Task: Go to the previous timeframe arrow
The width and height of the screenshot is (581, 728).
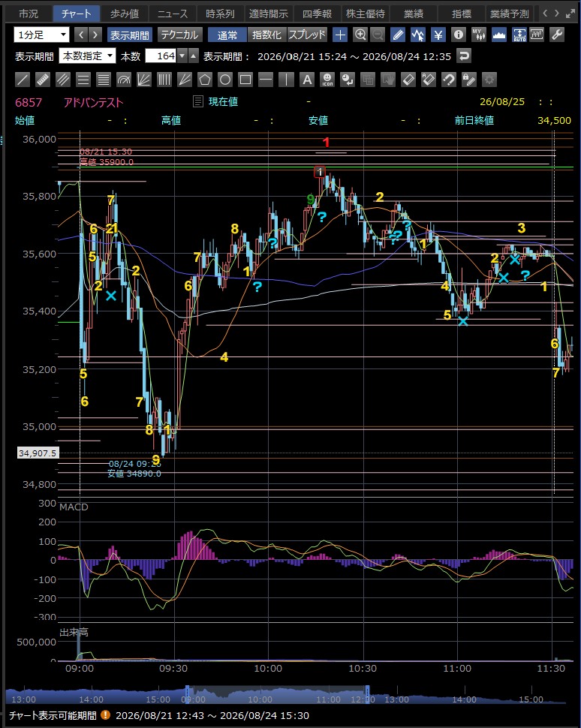Action: pyautogui.click(x=81, y=35)
